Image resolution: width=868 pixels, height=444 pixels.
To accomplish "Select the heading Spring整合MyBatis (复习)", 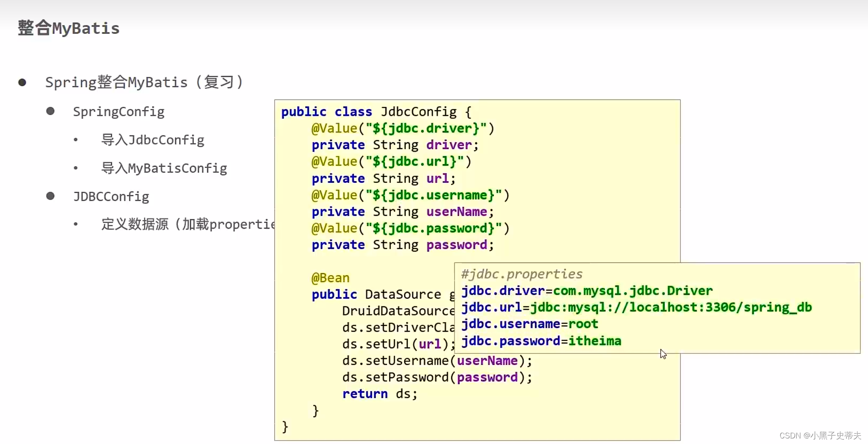I will click(144, 82).
